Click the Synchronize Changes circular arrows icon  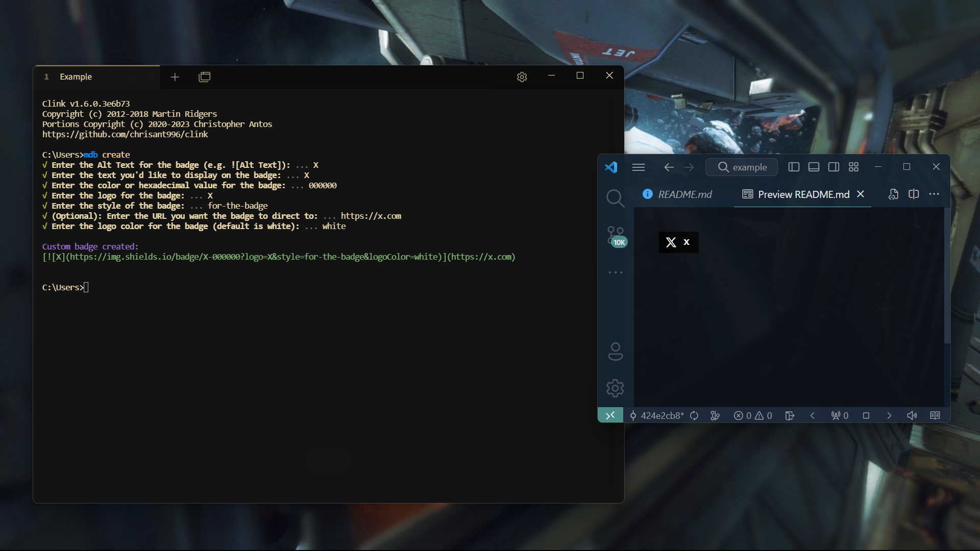[x=694, y=415]
